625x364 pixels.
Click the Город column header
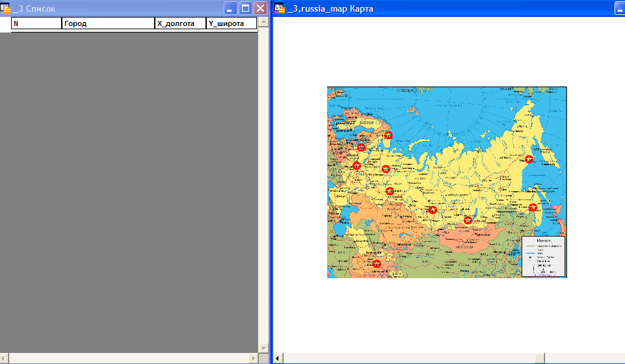pyautogui.click(x=108, y=23)
